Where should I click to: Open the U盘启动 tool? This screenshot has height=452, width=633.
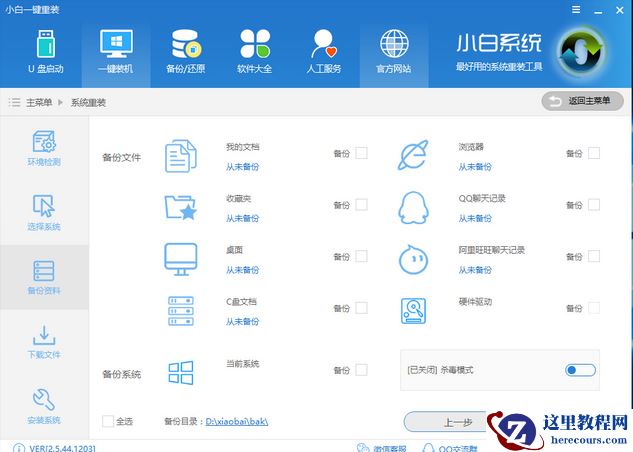coord(46,51)
